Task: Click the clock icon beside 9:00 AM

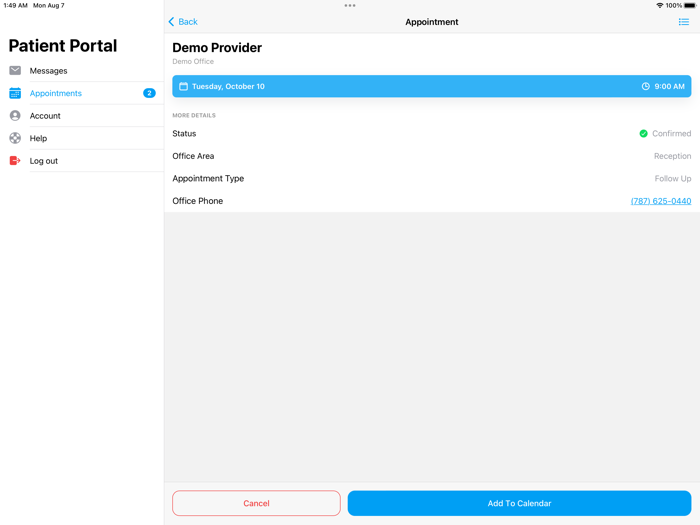Action: (x=646, y=86)
